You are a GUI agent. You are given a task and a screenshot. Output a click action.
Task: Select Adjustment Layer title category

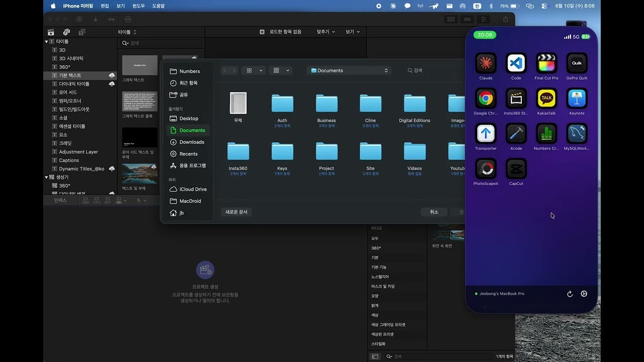(80, 152)
